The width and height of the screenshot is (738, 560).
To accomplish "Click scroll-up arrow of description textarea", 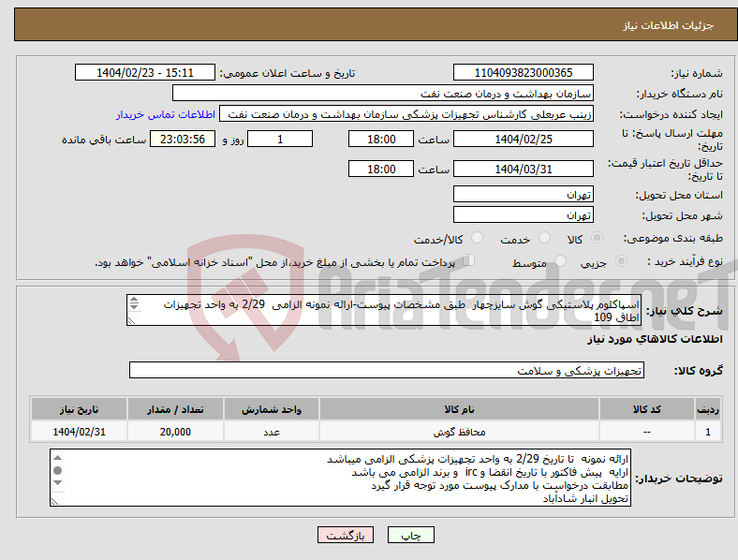I will pyautogui.click(x=134, y=300).
